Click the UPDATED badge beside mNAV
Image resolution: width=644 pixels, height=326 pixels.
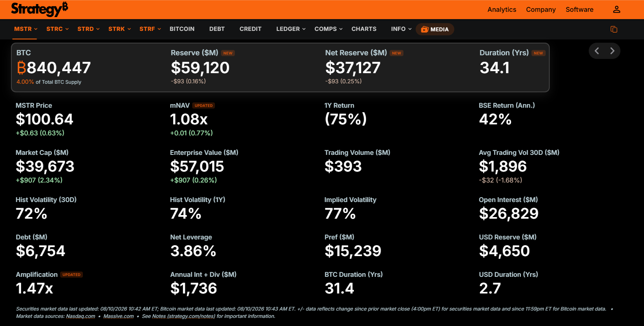[204, 106]
